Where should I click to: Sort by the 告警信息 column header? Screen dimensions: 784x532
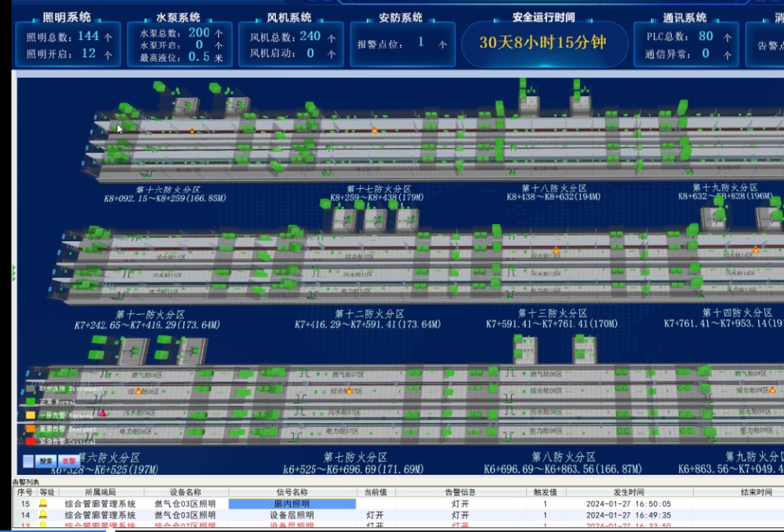point(460,492)
